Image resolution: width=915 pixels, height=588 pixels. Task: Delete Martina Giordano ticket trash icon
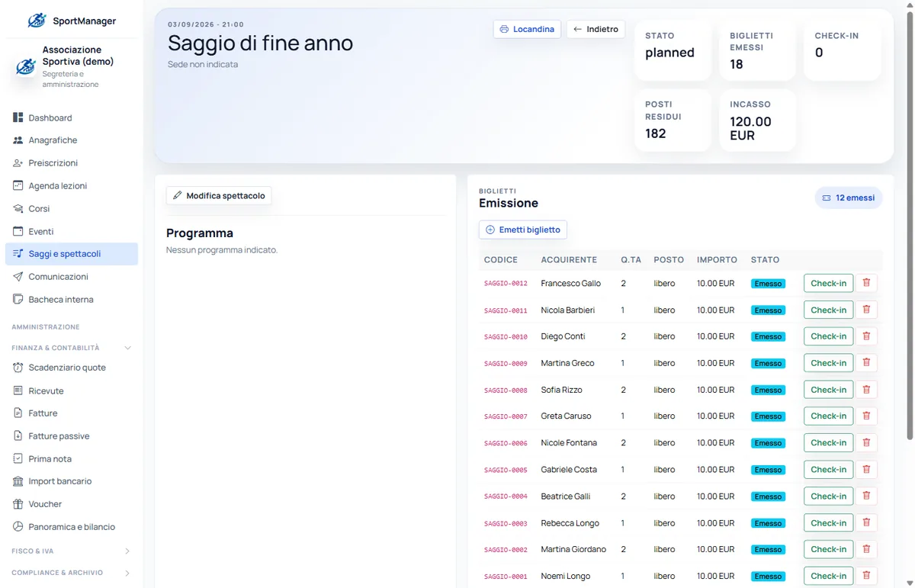866,549
